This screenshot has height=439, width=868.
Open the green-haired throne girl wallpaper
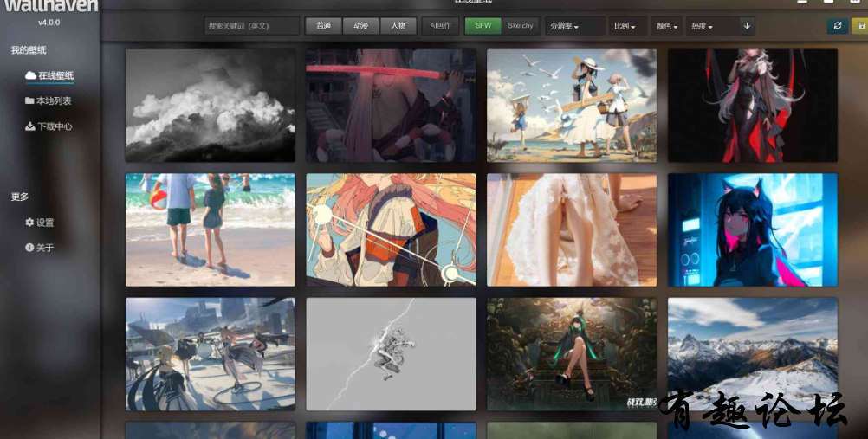pyautogui.click(x=572, y=354)
